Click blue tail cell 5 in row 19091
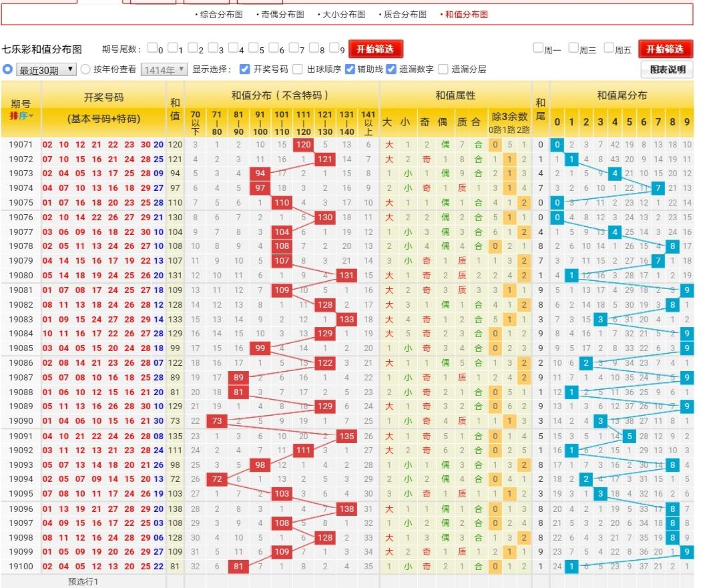 point(630,436)
